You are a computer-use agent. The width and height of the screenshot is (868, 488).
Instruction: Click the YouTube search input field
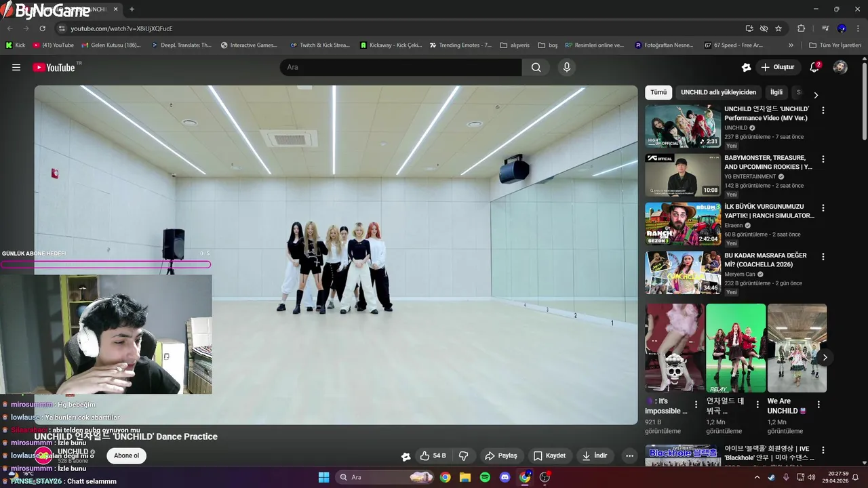click(401, 67)
